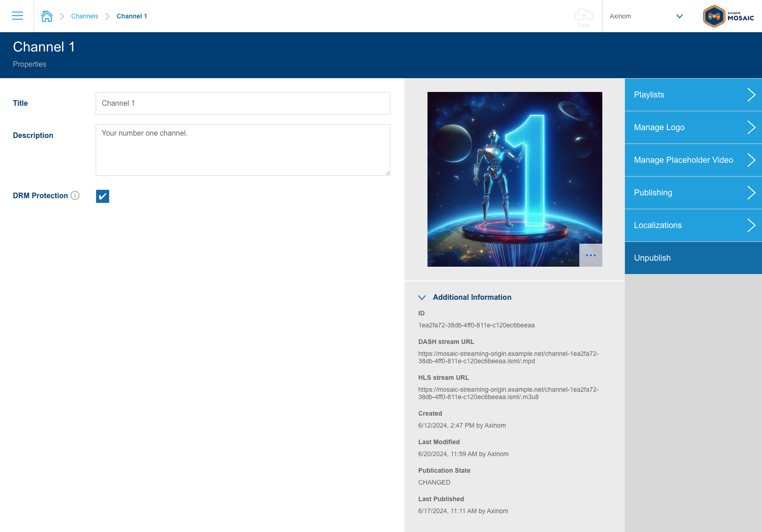The width and height of the screenshot is (762, 532).
Task: Open the Publishing action
Action: click(x=653, y=193)
